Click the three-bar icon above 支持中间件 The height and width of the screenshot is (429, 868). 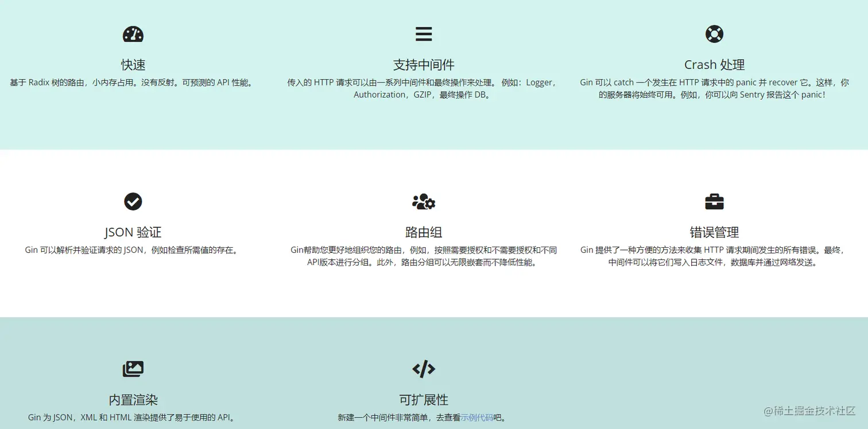424,34
